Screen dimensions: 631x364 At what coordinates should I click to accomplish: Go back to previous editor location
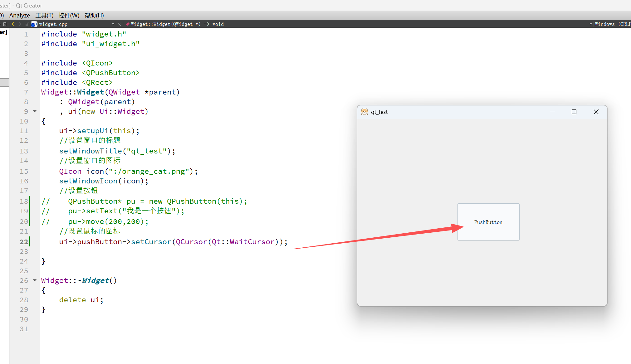(13, 24)
